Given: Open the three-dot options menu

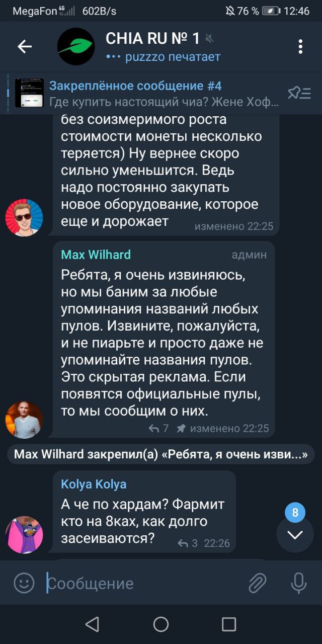Looking at the screenshot, I should coord(300,47).
